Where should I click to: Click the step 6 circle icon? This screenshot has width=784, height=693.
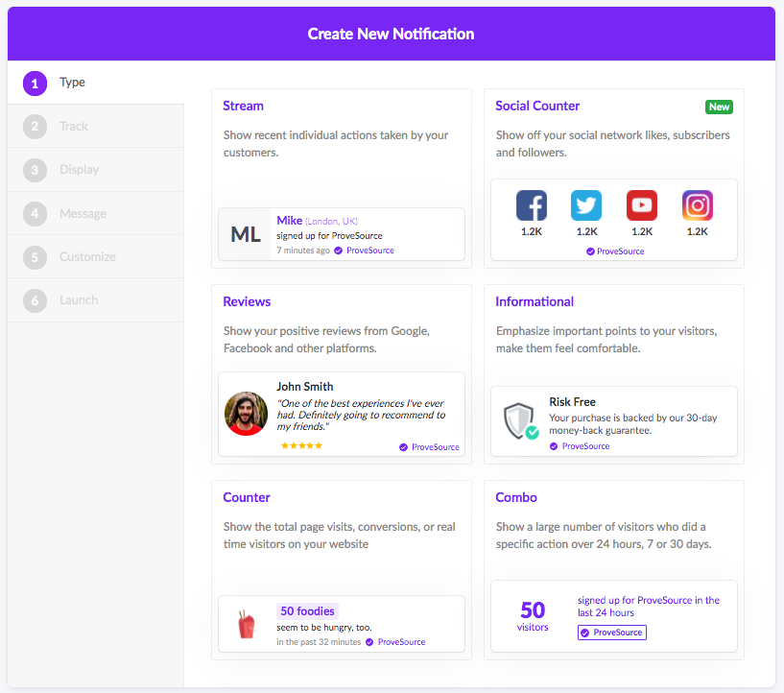tap(35, 300)
